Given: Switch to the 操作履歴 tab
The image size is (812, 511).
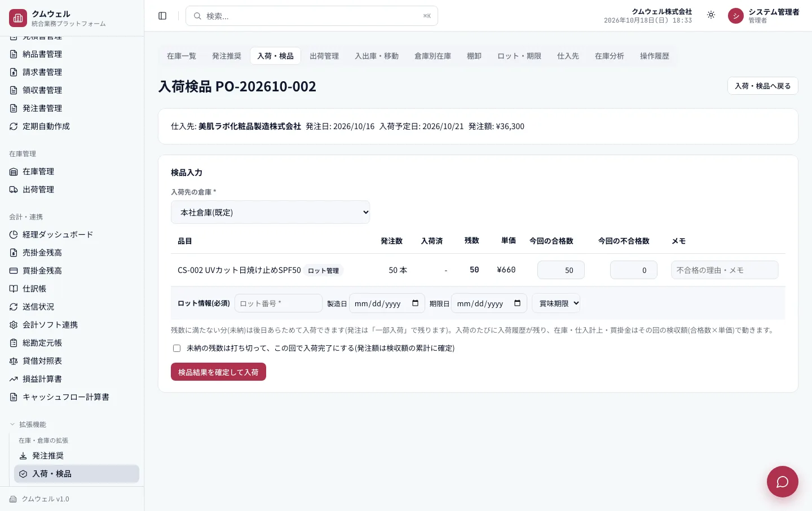Looking at the screenshot, I should coord(655,56).
